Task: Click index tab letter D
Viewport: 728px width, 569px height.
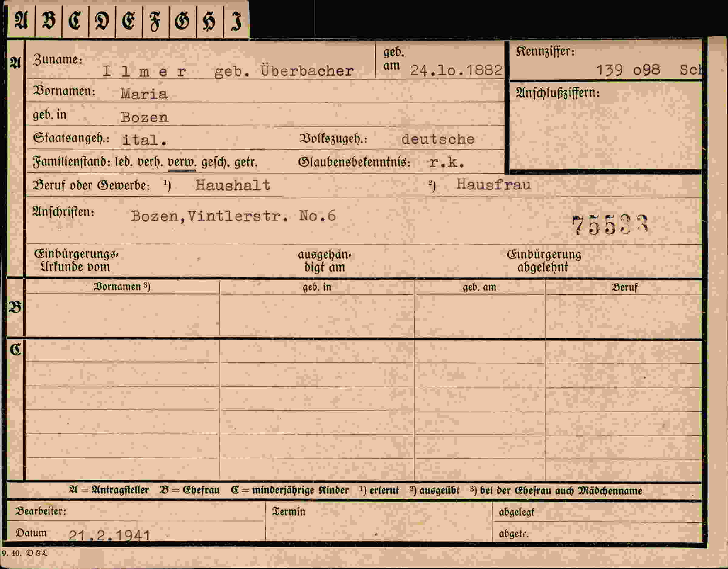Action: click(x=102, y=20)
